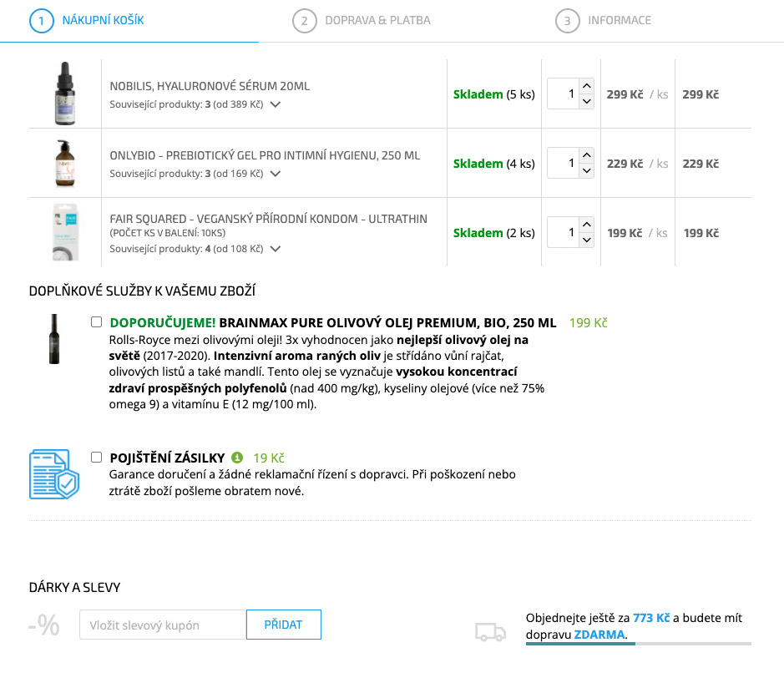
Task: Click the shipment insurance document shield icon
Action: 54,474
